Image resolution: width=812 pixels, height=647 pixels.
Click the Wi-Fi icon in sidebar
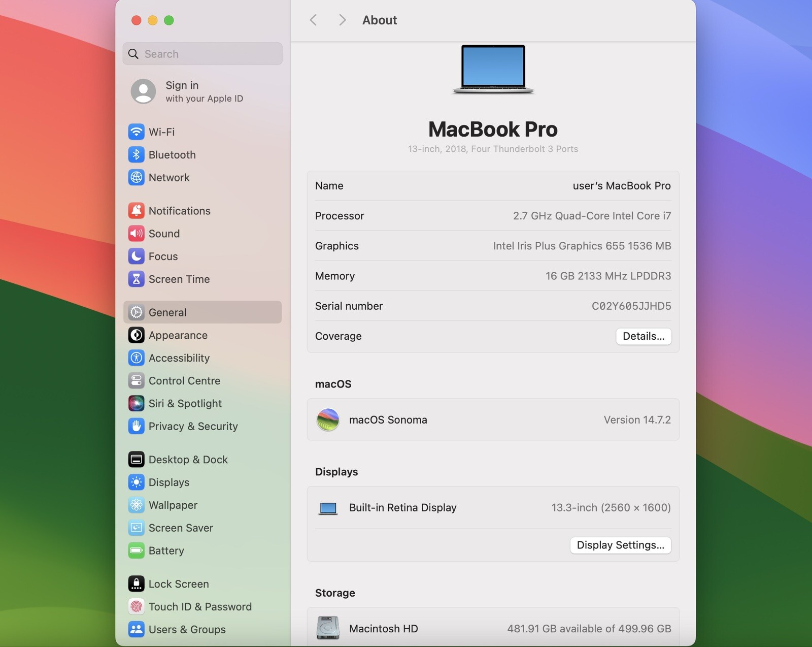[136, 132]
